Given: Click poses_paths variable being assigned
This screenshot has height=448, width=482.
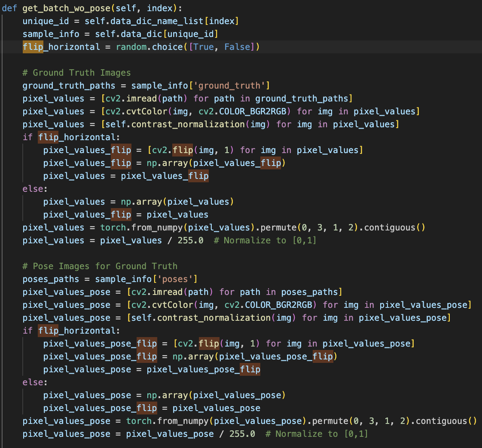Looking at the screenshot, I should pos(51,279).
